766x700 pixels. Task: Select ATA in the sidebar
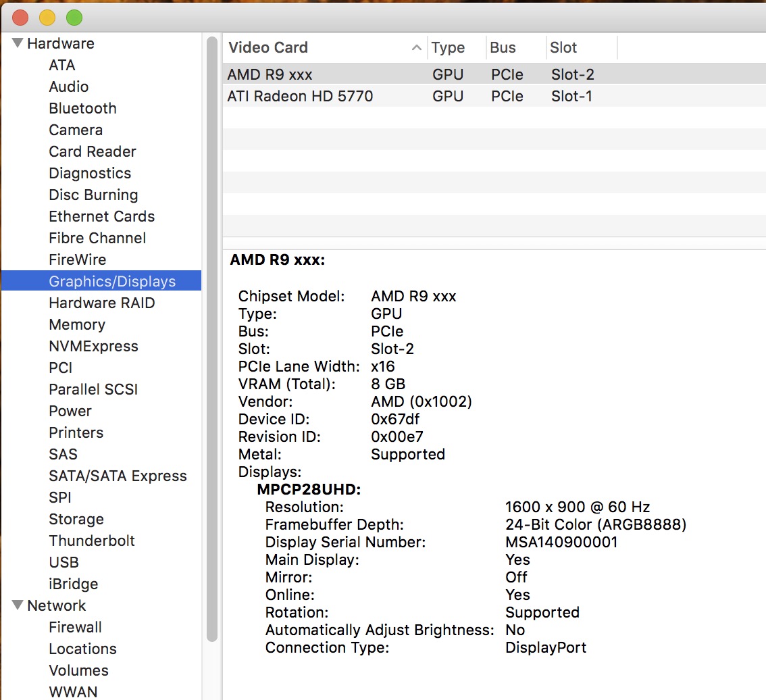(62, 65)
